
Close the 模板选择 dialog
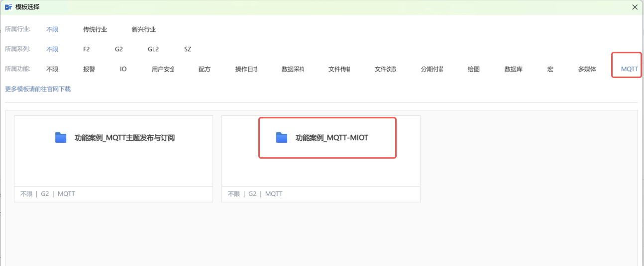tap(635, 7)
